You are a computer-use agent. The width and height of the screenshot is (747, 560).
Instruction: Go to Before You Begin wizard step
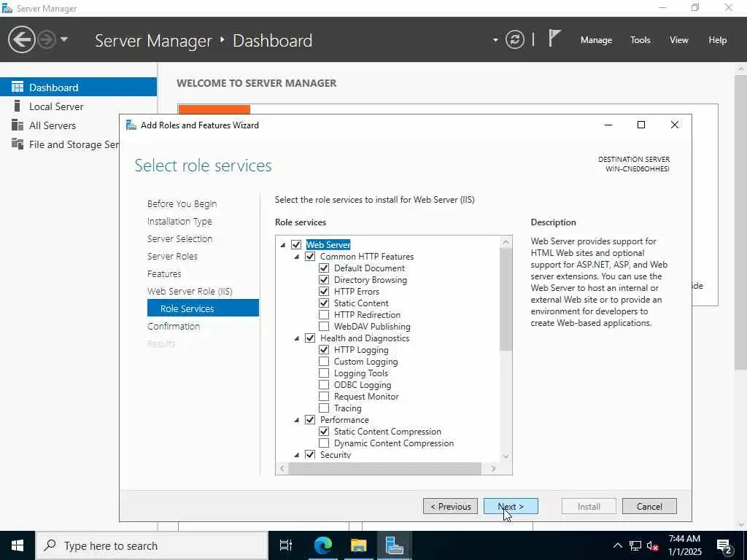pyautogui.click(x=182, y=204)
